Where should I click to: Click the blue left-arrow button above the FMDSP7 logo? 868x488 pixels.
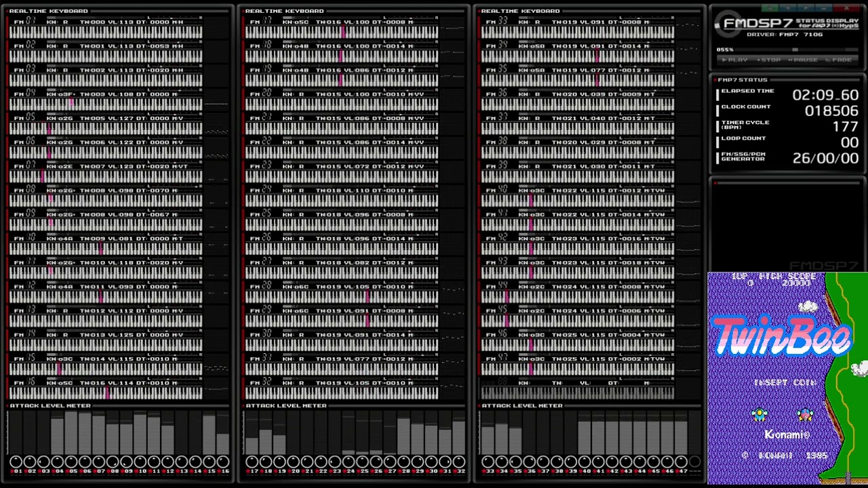coord(787,8)
